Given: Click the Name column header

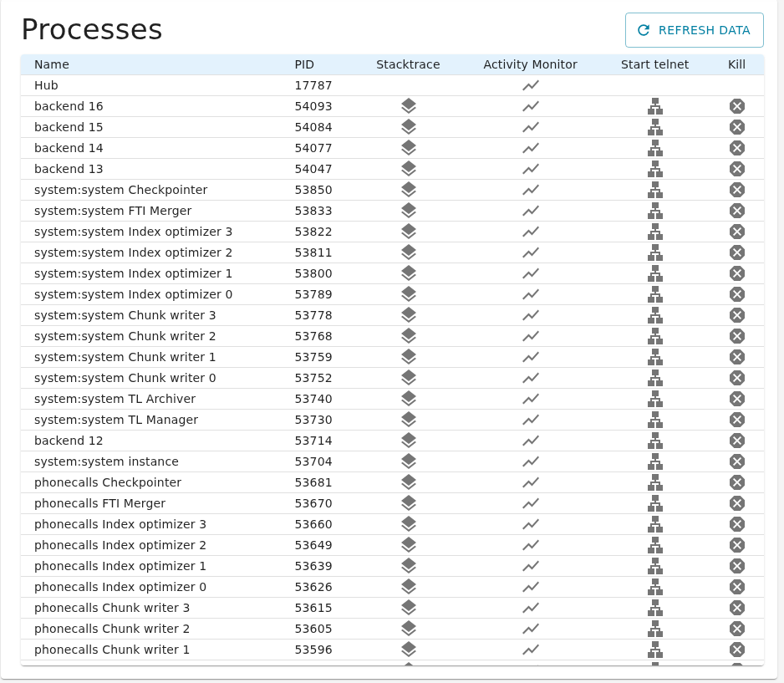Looking at the screenshot, I should tap(52, 64).
